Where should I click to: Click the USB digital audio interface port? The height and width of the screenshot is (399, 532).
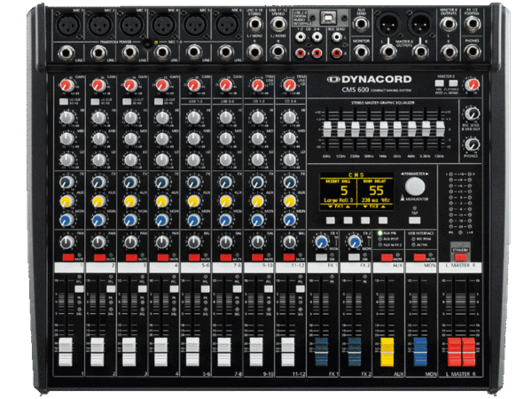pyautogui.click(x=328, y=18)
